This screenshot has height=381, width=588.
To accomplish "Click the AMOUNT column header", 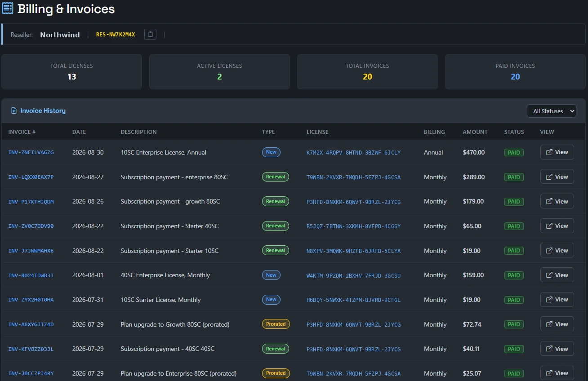I will click(x=475, y=132).
